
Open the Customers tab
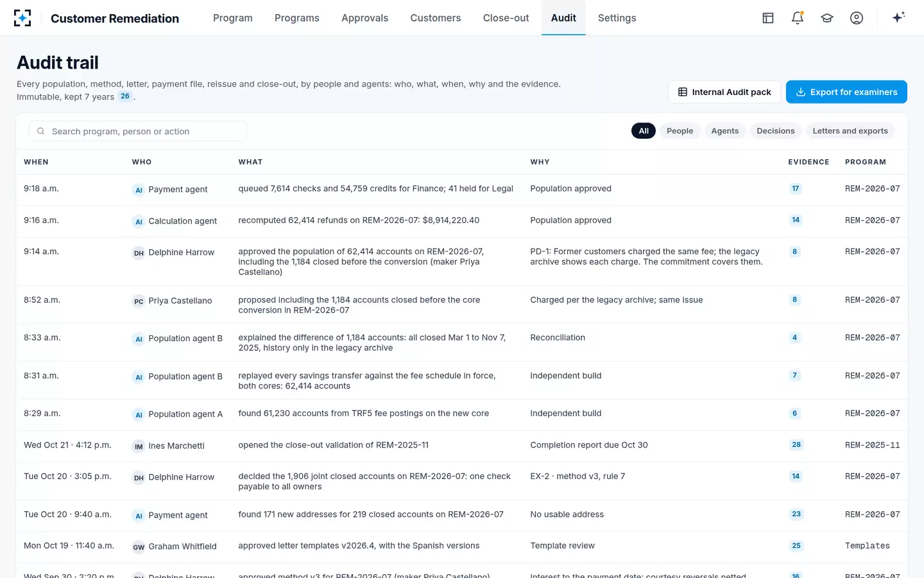[x=436, y=18]
